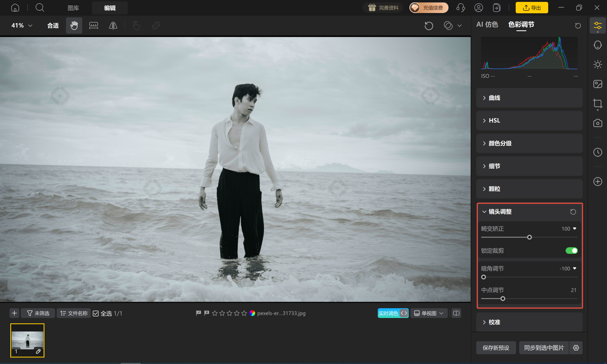Open the portrait face retouch sidebar icon
The height and width of the screenshot is (364, 607).
(x=598, y=45)
